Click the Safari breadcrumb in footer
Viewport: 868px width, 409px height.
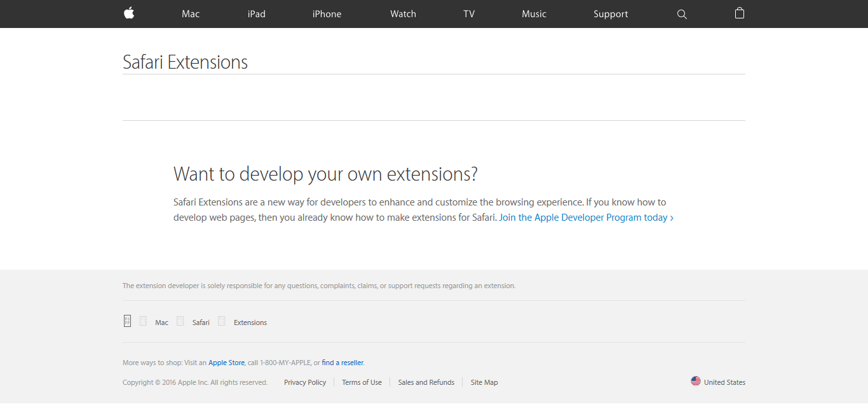(x=201, y=322)
